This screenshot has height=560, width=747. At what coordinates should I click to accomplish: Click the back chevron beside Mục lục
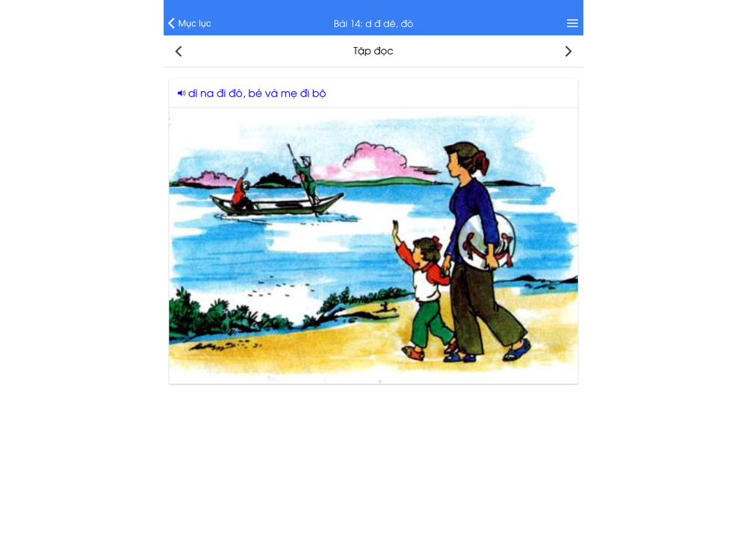(172, 23)
